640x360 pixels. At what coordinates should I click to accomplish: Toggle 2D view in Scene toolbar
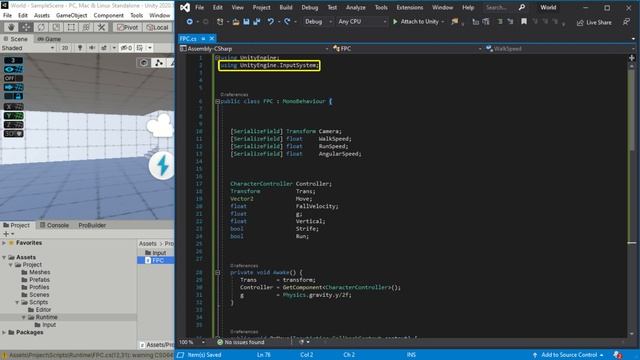[65, 48]
